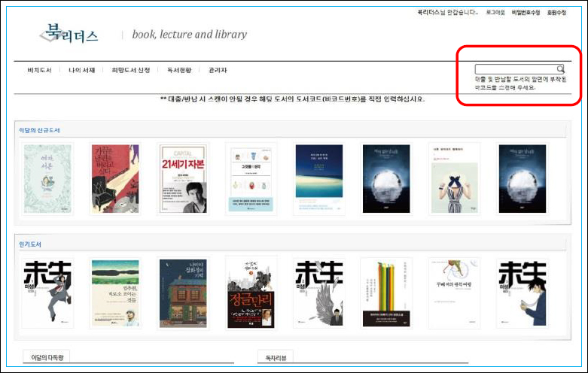This screenshot has width=588, height=373.
Task: Open the white cover with small cup icons
Action: coord(251,179)
